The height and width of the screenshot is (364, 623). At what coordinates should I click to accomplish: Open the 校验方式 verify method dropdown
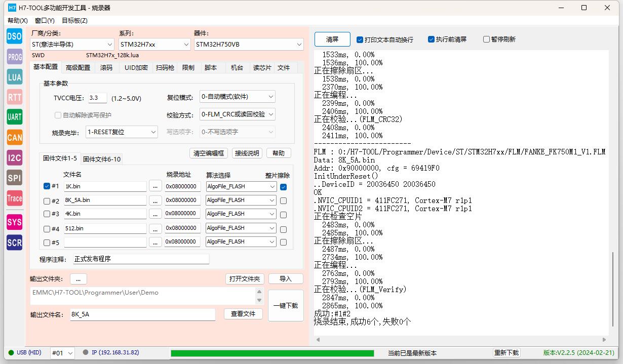(238, 114)
